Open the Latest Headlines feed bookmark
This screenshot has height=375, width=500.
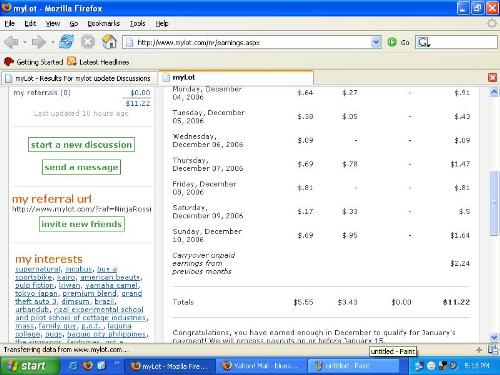(x=98, y=62)
